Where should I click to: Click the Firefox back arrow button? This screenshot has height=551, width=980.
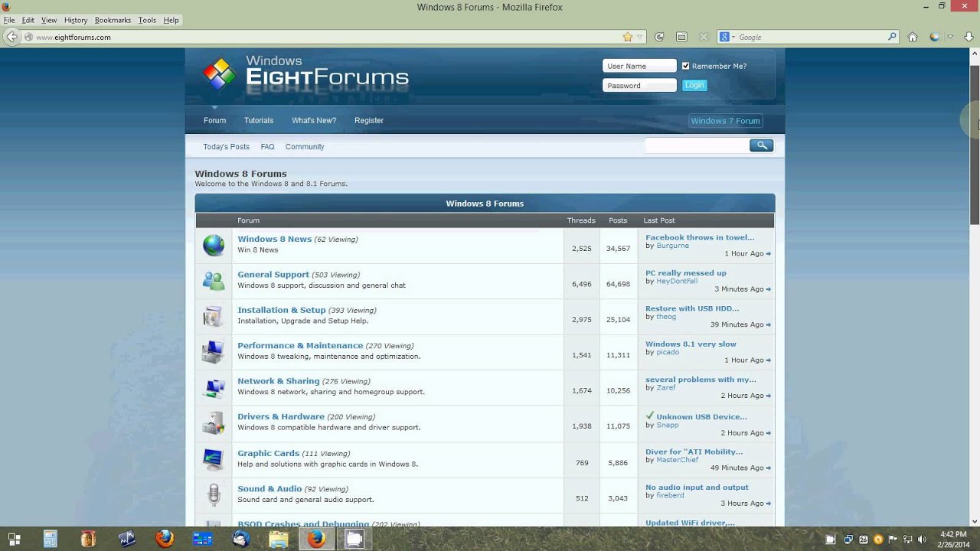[11, 37]
